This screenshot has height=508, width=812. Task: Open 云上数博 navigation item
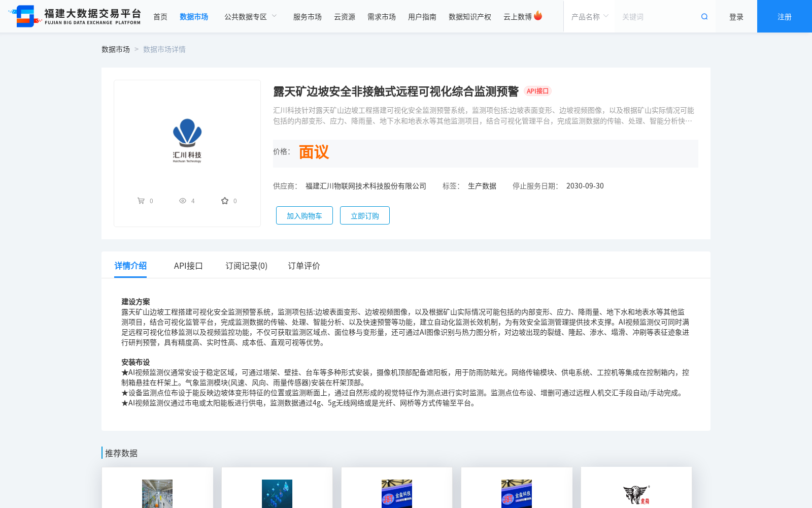[x=518, y=17]
